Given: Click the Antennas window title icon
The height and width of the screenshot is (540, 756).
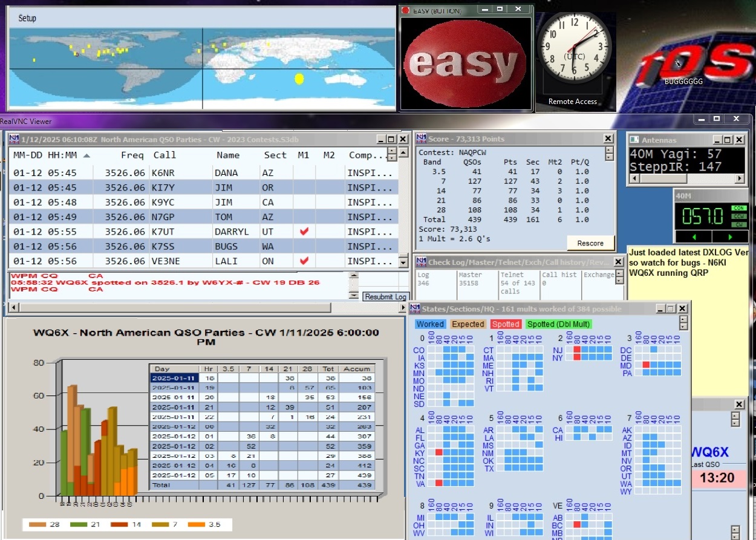Looking at the screenshot, I should click(634, 140).
